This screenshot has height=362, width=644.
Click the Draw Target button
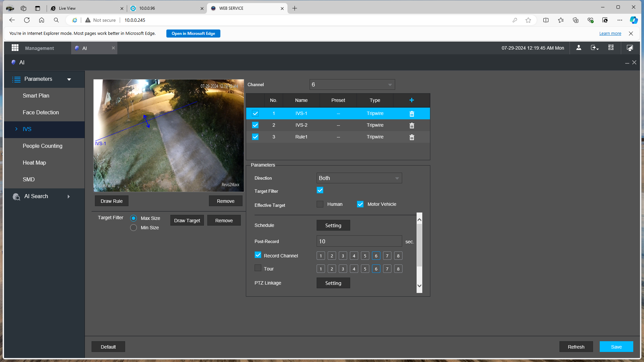[187, 221]
